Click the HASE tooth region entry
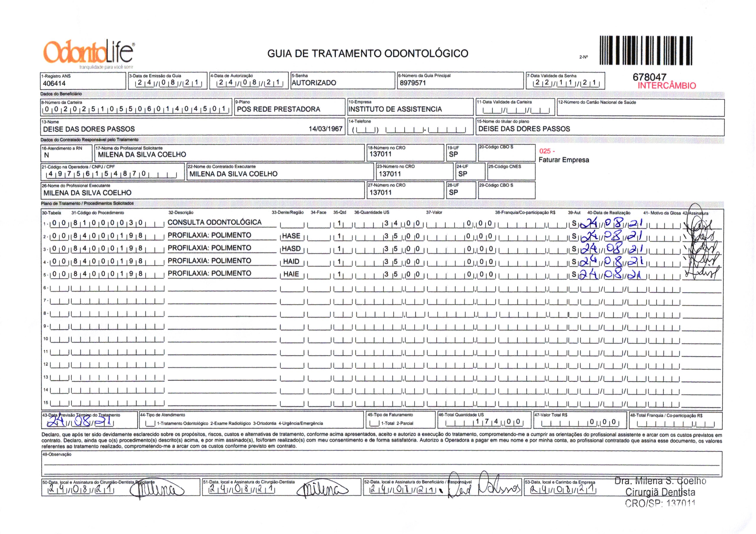Image resolution: width=756 pixels, height=534 pixels. [x=291, y=236]
